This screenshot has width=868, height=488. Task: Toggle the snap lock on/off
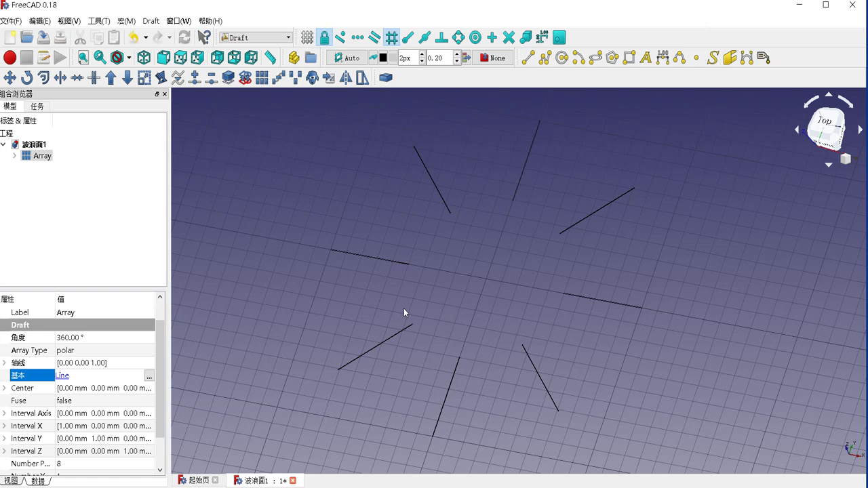pos(324,37)
